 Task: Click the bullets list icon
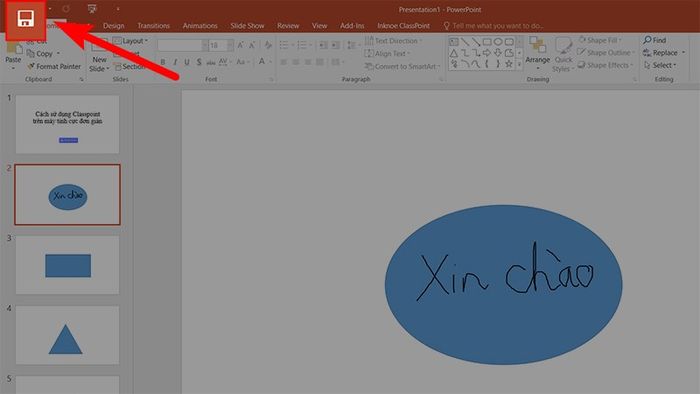click(284, 45)
